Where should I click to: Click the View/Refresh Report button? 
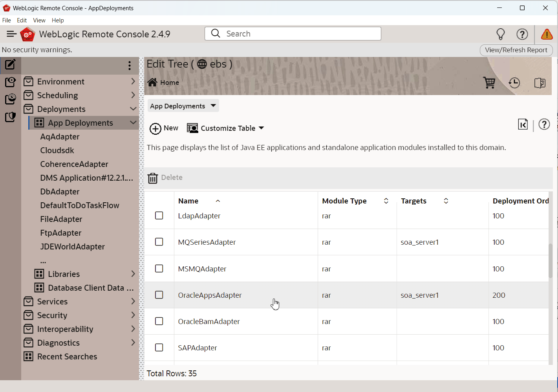[516, 50]
